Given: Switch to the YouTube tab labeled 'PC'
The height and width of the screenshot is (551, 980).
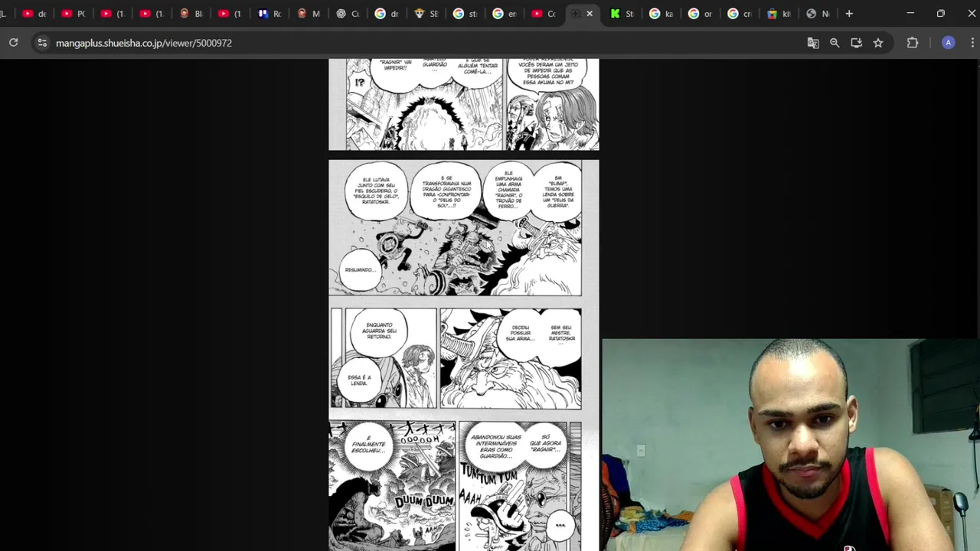Looking at the screenshot, I should coord(73,14).
